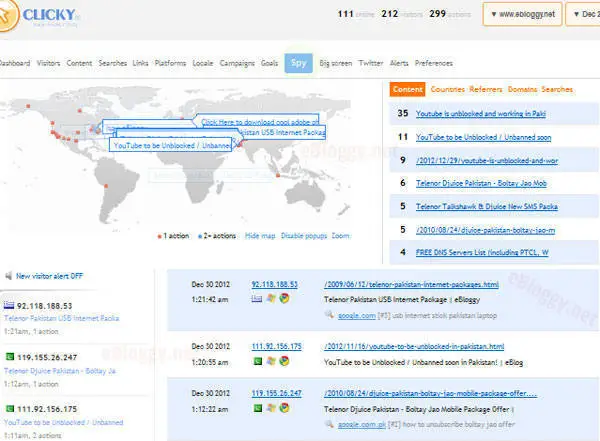The image size is (600, 441).
Task: Select the Goals tab
Action: coord(269,63)
